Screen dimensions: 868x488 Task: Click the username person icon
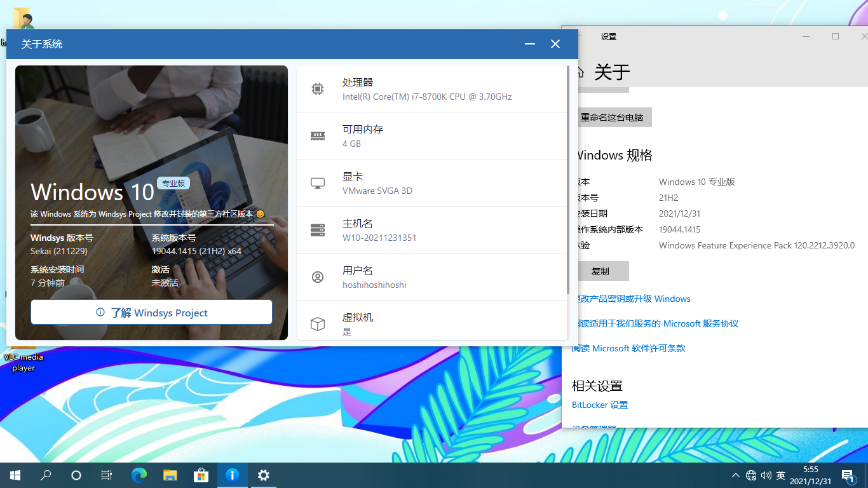pyautogui.click(x=318, y=277)
